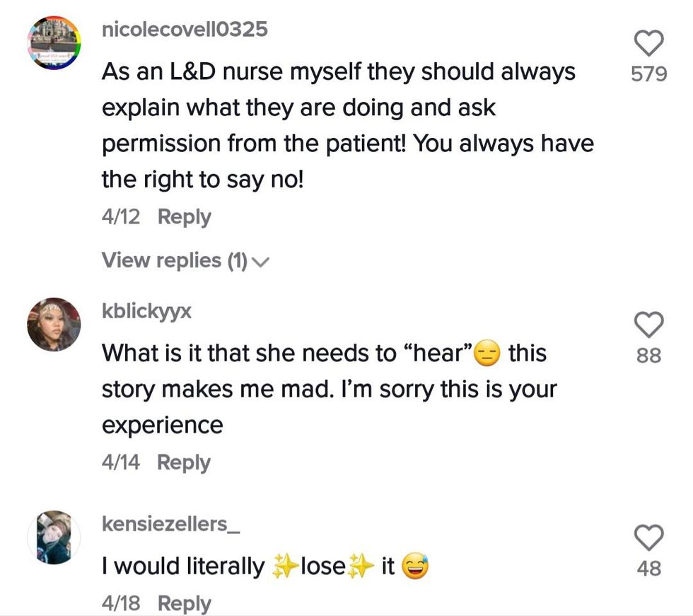The image size is (693, 616).
Task: Click the 88 likes count
Action: pyautogui.click(x=648, y=355)
